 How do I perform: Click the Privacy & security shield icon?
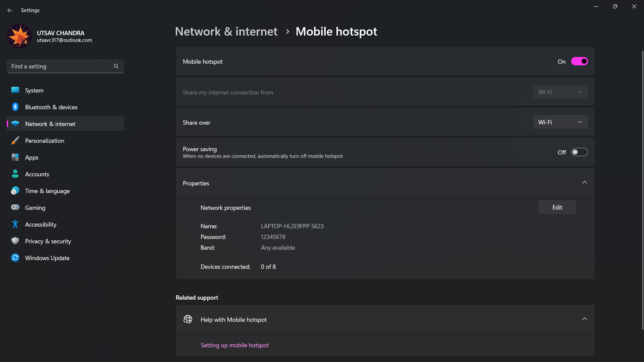(15, 241)
